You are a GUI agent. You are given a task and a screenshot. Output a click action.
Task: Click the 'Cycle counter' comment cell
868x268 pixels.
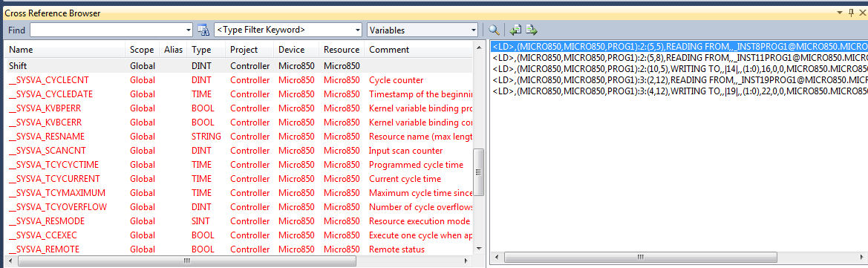[397, 80]
